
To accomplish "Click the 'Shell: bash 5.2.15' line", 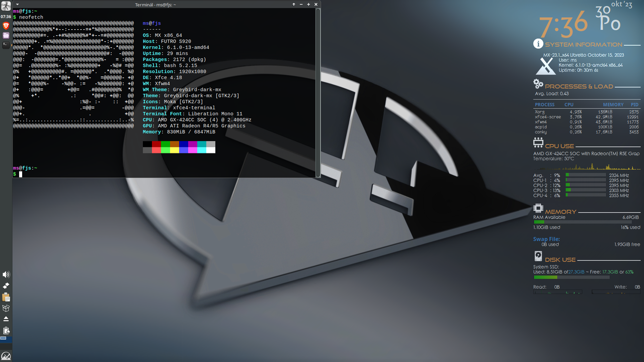I will pyautogui.click(x=170, y=65).
